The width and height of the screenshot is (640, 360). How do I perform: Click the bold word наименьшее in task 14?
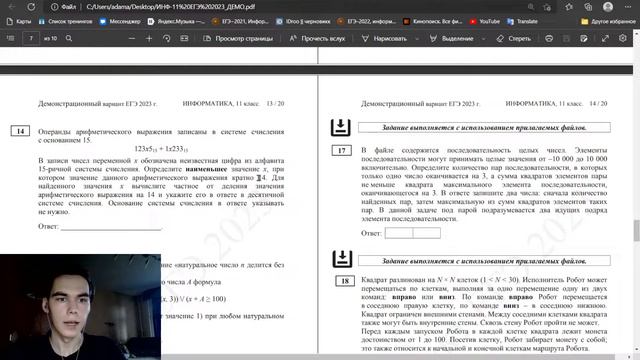click(206, 169)
